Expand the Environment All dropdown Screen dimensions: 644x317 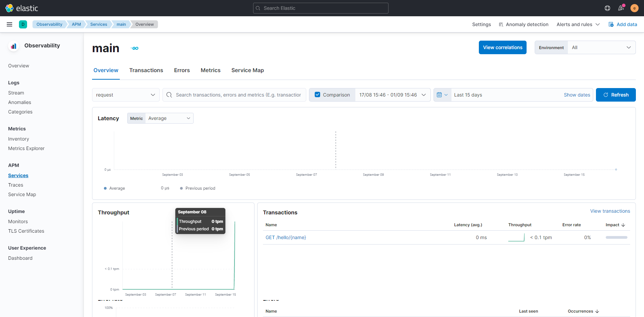click(x=601, y=47)
